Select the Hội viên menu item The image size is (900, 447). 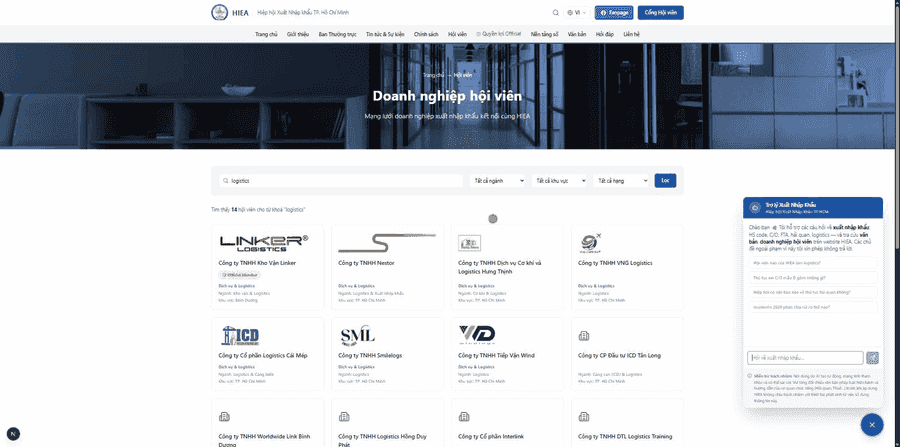click(457, 34)
